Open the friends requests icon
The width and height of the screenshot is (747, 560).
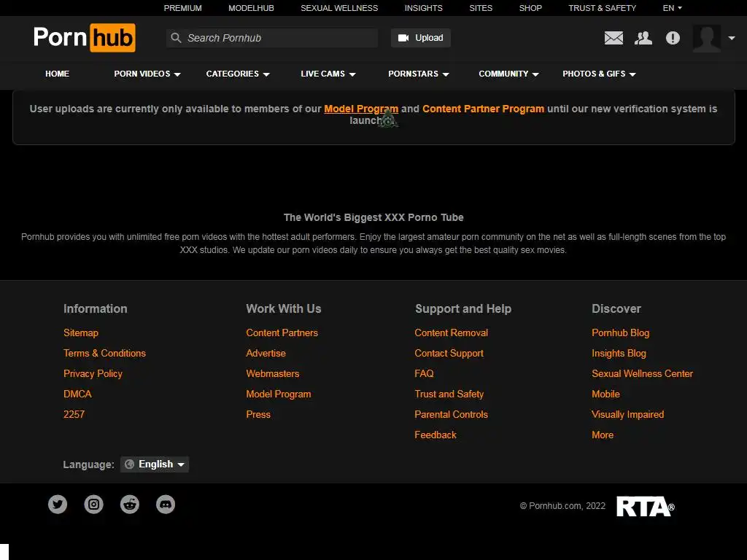pos(643,38)
